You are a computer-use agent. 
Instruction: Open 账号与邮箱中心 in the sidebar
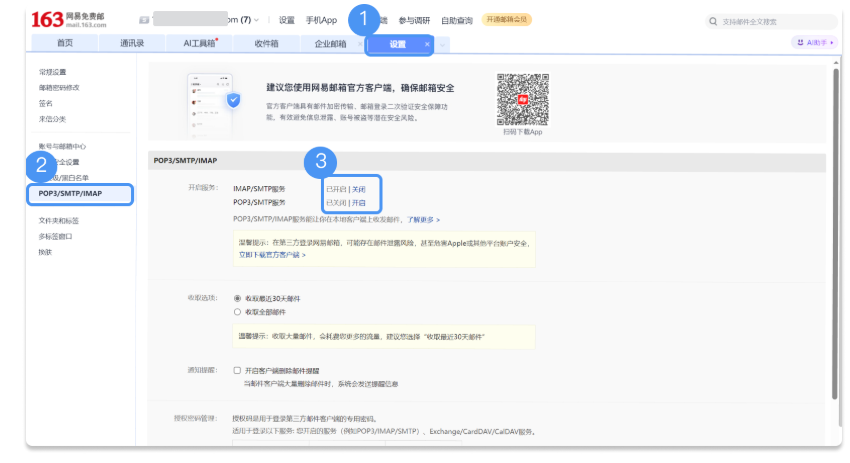[62, 146]
